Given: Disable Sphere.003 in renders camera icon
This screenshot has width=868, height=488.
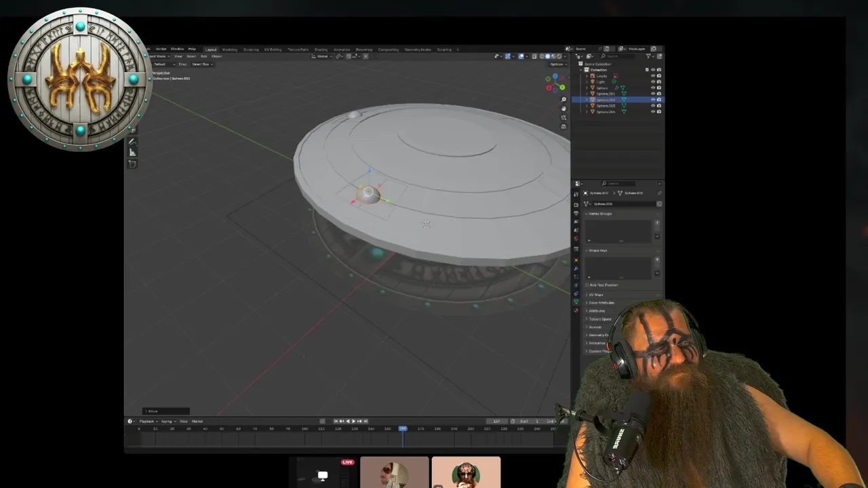Looking at the screenshot, I should coord(659,106).
